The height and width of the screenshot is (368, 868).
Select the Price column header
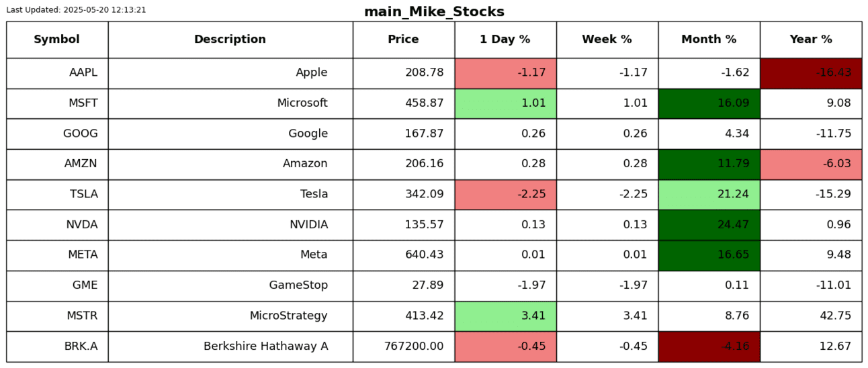coord(403,40)
